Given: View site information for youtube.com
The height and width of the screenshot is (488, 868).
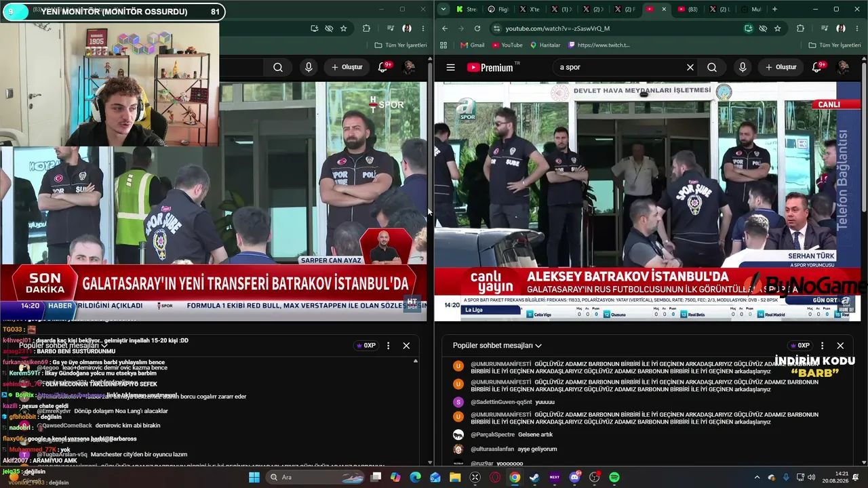Looking at the screenshot, I should (496, 28).
